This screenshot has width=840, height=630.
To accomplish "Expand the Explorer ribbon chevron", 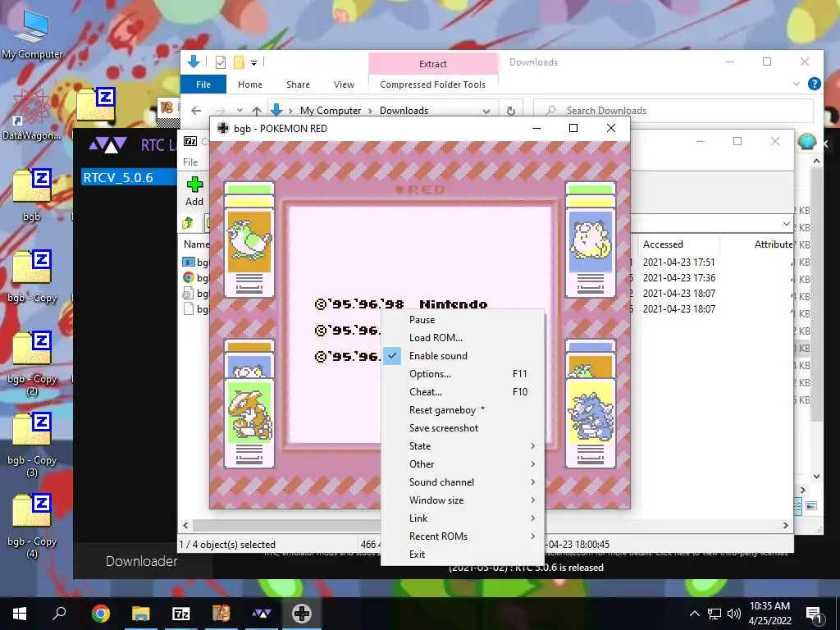I will pos(796,84).
